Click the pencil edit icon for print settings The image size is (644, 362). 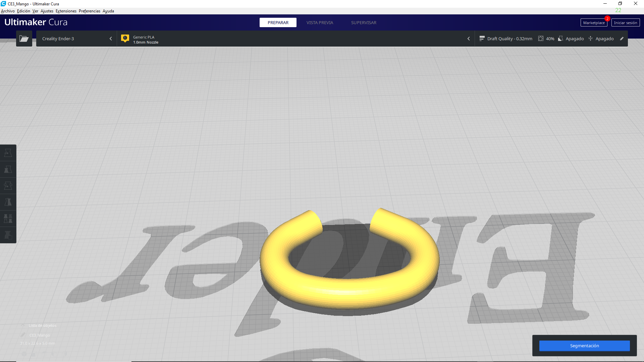622,39
